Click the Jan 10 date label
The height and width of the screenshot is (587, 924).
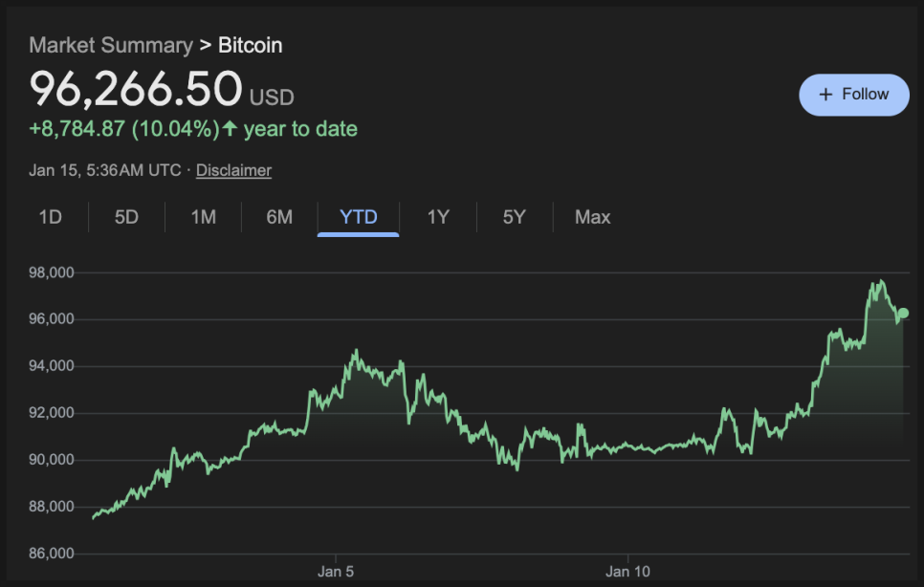[x=627, y=572]
